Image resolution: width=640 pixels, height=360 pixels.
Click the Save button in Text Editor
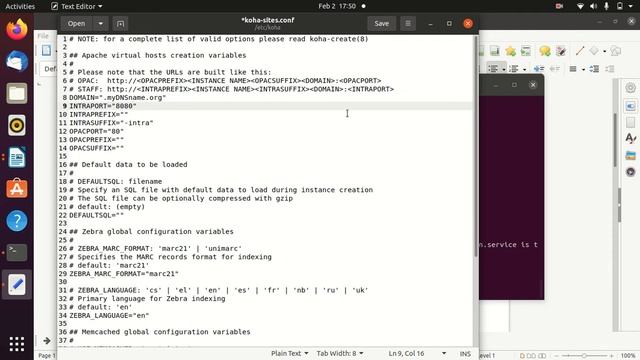(x=381, y=24)
